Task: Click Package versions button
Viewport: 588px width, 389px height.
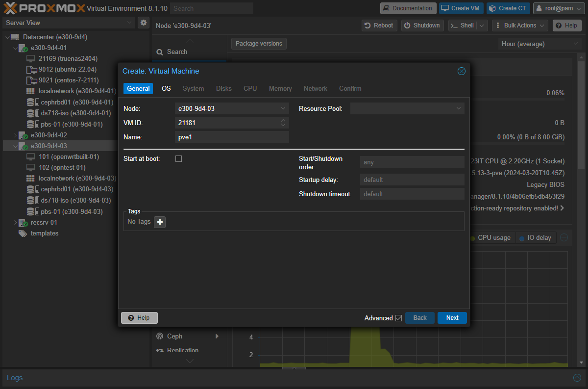Action: click(x=259, y=44)
